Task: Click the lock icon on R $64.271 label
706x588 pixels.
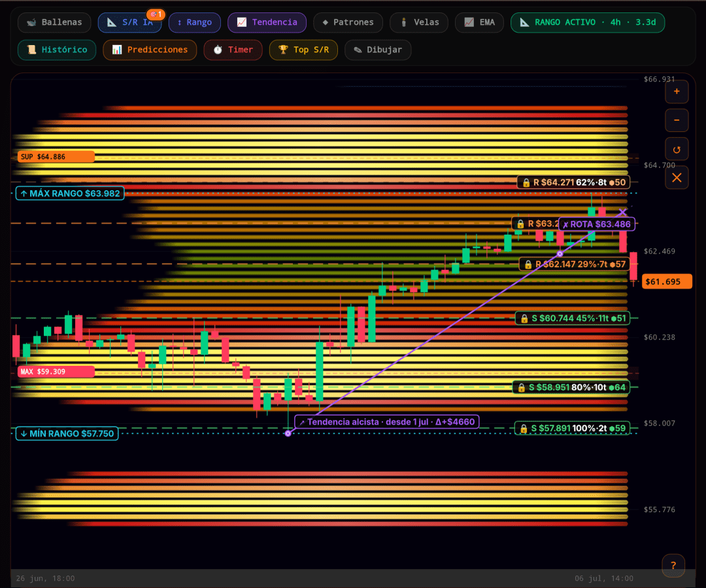Action: click(526, 183)
